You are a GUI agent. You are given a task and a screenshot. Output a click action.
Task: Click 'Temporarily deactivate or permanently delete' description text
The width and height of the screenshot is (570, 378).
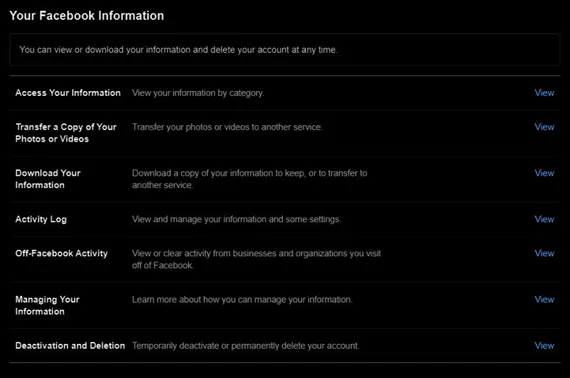pos(245,346)
